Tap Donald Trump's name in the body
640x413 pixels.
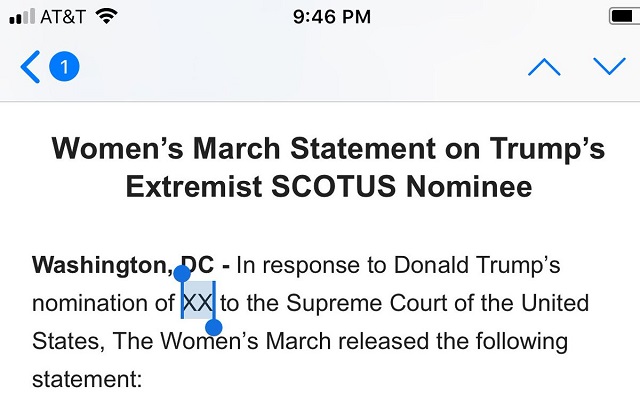coord(477,265)
